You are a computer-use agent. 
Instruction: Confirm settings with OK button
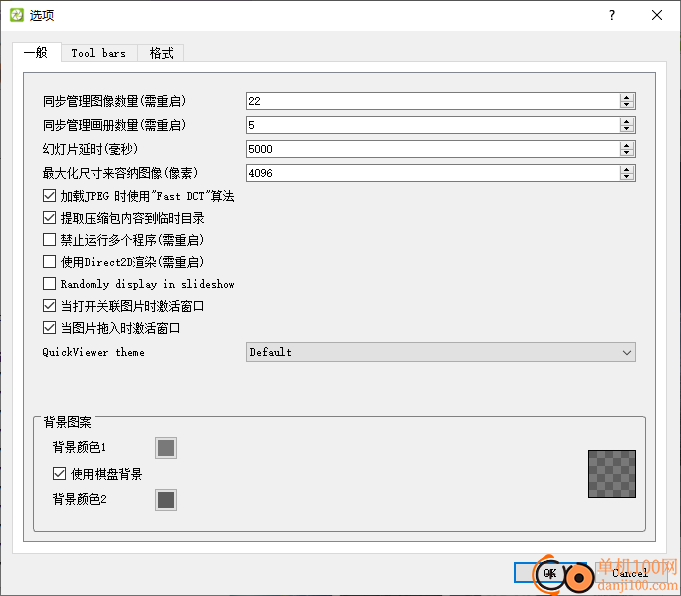pyautogui.click(x=550, y=573)
